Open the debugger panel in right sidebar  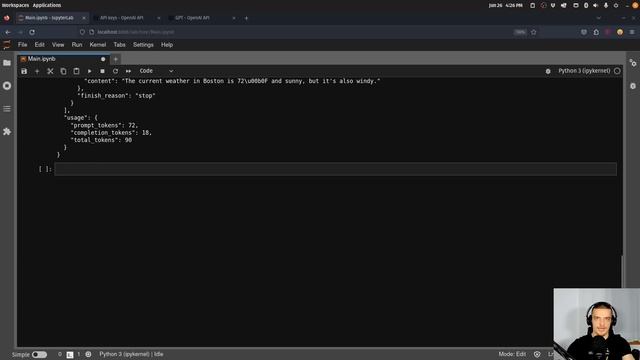point(633,86)
